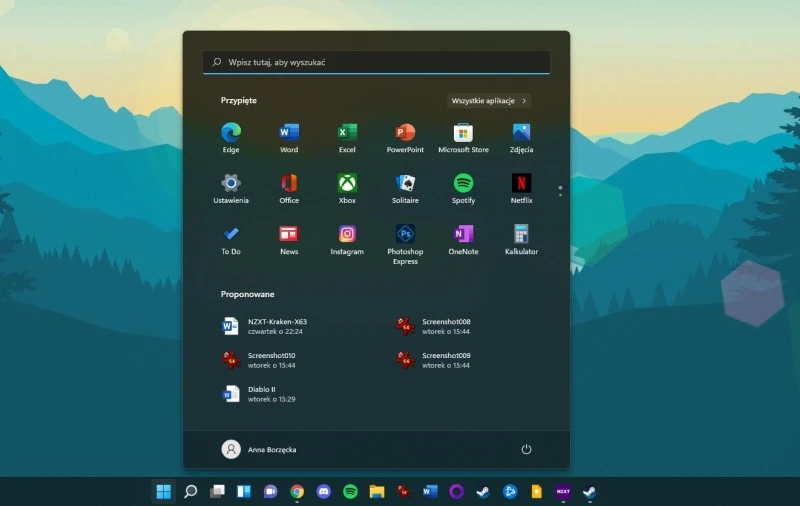Launch Chrome from the taskbar

pos(297,491)
